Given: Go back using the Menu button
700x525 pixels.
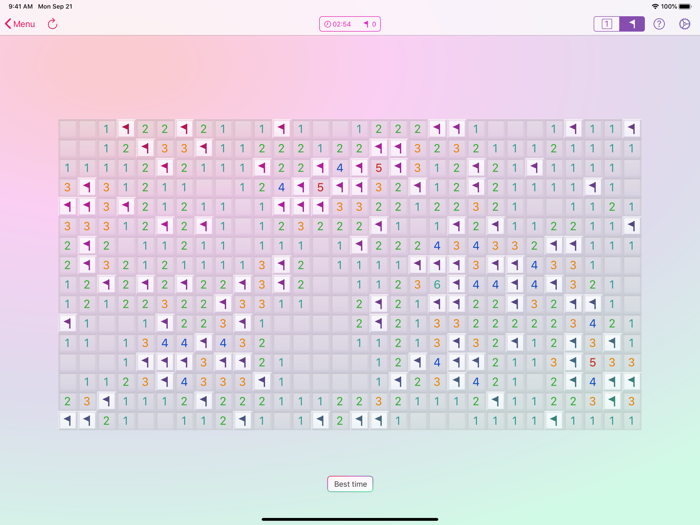Looking at the screenshot, I should point(20,24).
